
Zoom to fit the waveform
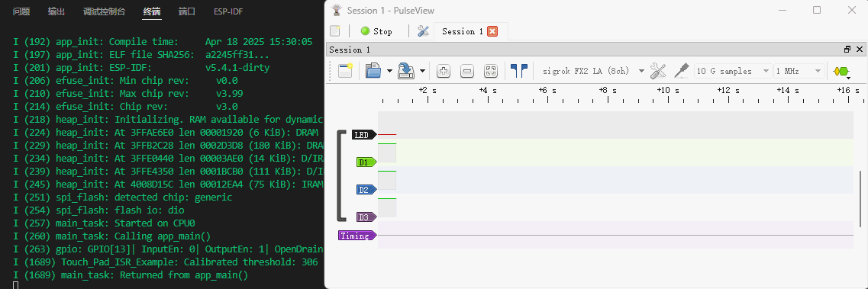click(x=491, y=71)
